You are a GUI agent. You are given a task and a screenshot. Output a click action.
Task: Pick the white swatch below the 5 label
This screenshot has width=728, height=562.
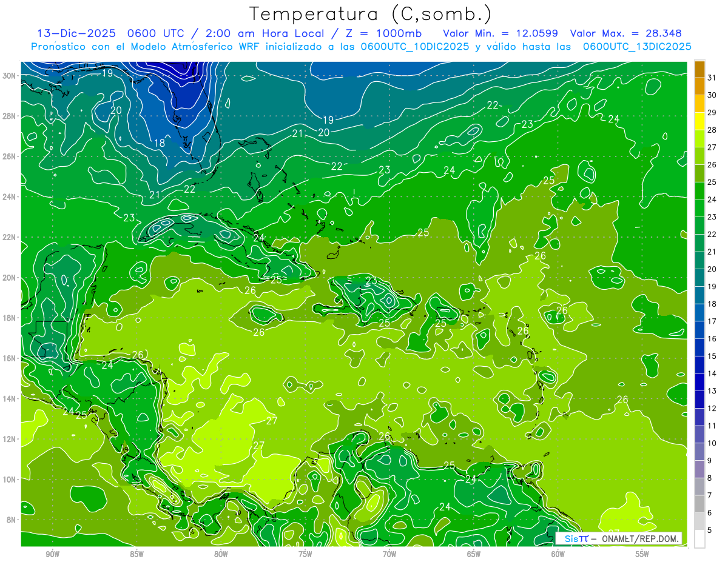699,538
